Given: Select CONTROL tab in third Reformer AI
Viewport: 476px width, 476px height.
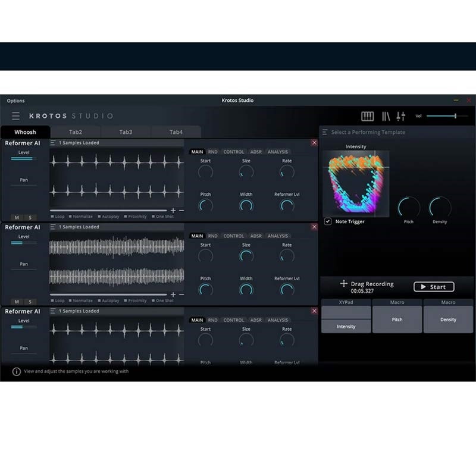Looking at the screenshot, I should pos(234,320).
